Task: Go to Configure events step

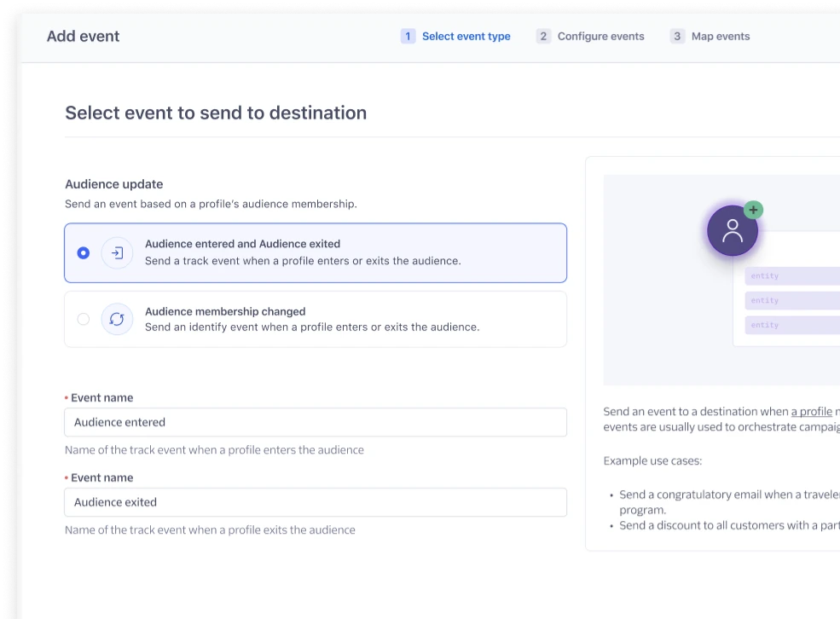Action: (590, 37)
